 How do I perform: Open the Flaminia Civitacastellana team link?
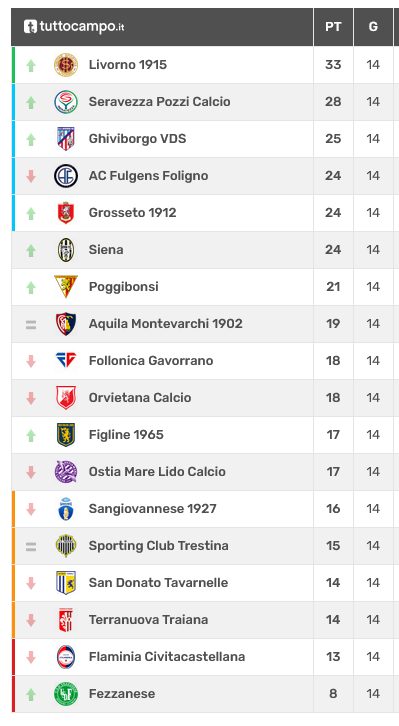(x=167, y=657)
